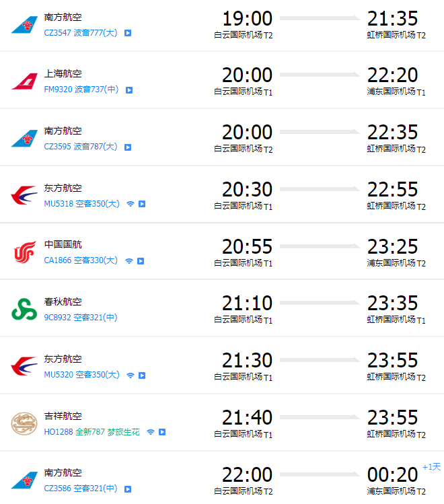Click the Shanghai Airlines red tail logo

24,81
